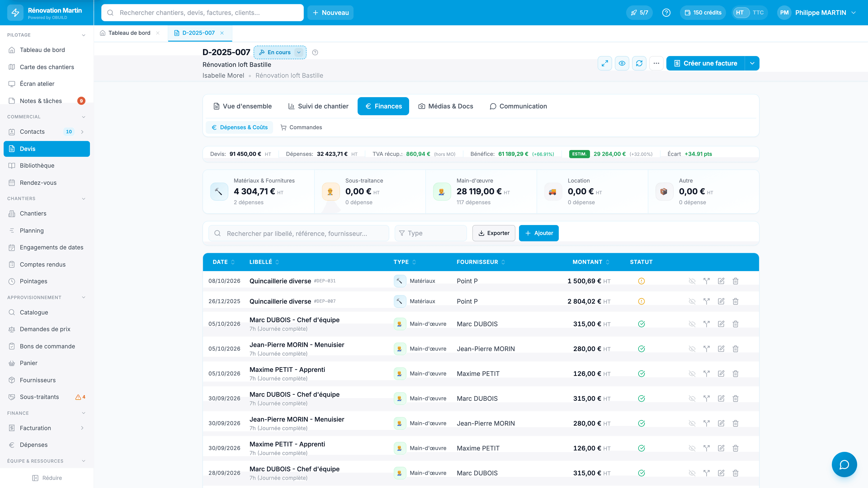Click the expense search by libellé field
Viewport: 868px width, 488px height.
click(x=299, y=233)
